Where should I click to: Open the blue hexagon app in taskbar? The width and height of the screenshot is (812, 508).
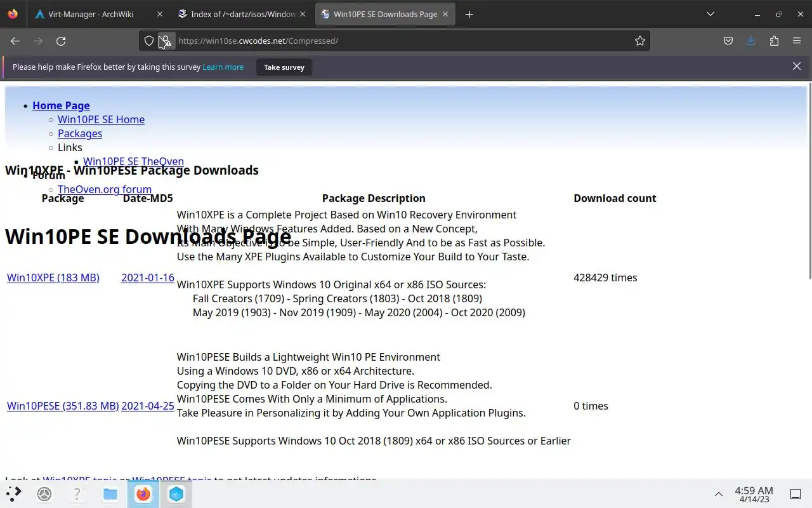(x=176, y=493)
